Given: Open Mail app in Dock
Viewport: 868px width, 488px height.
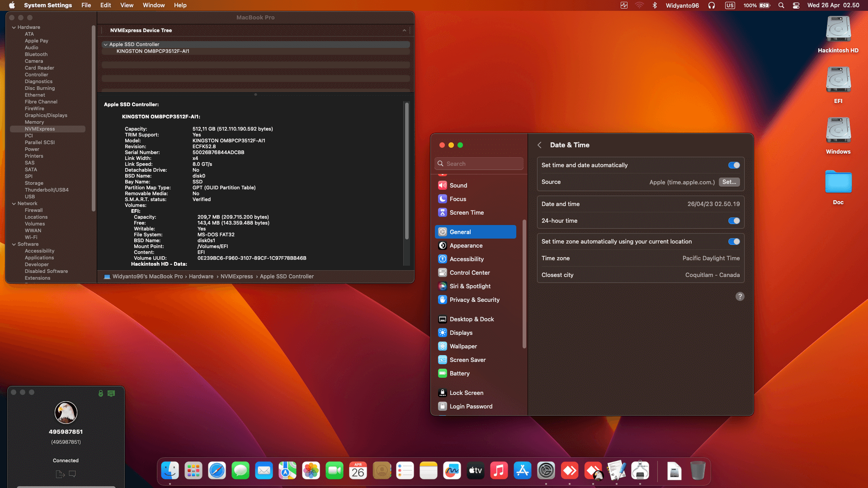Looking at the screenshot, I should point(264,471).
